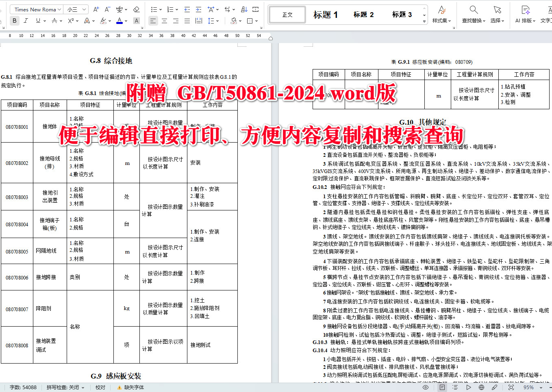The height and width of the screenshot is (392, 552).
Task: Enable the bulleted list
Action: [154, 9]
